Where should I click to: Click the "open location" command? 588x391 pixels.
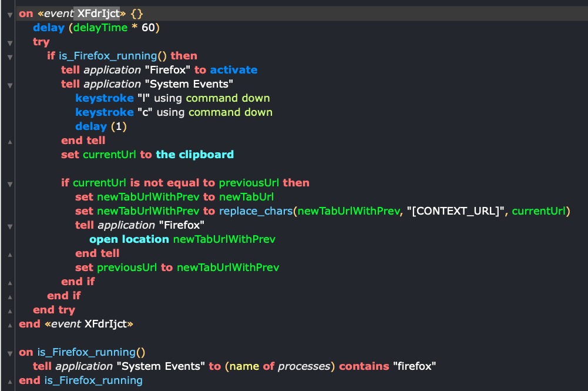point(129,239)
